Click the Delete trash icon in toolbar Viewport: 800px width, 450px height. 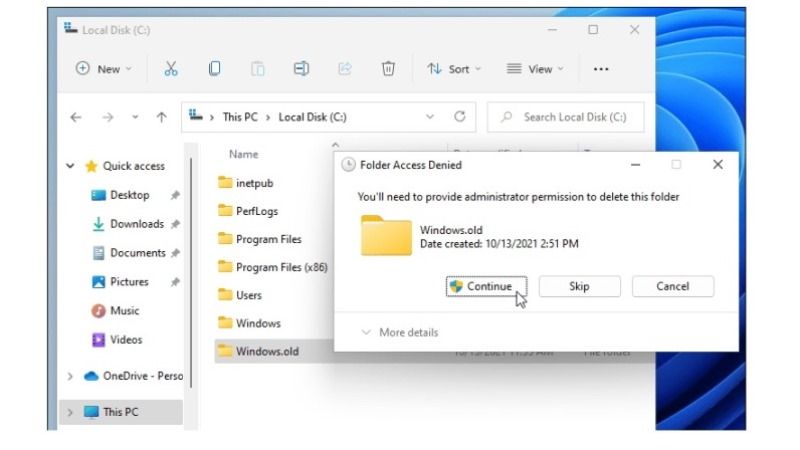(x=388, y=68)
